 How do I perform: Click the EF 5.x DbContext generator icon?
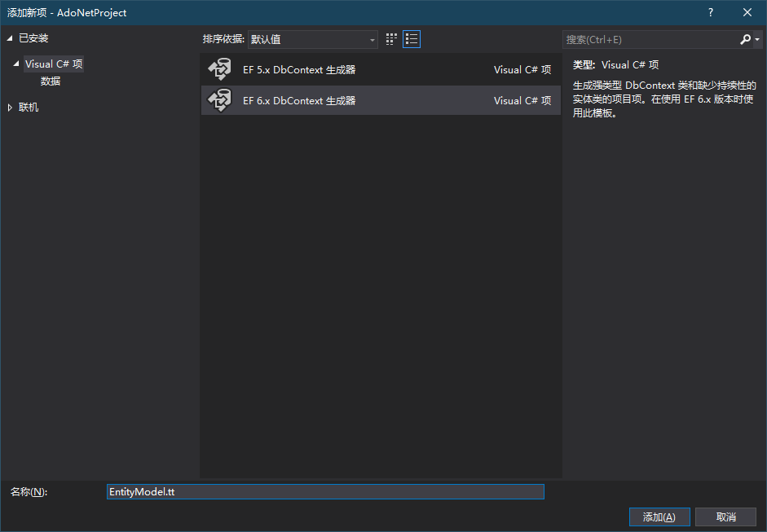click(x=219, y=70)
